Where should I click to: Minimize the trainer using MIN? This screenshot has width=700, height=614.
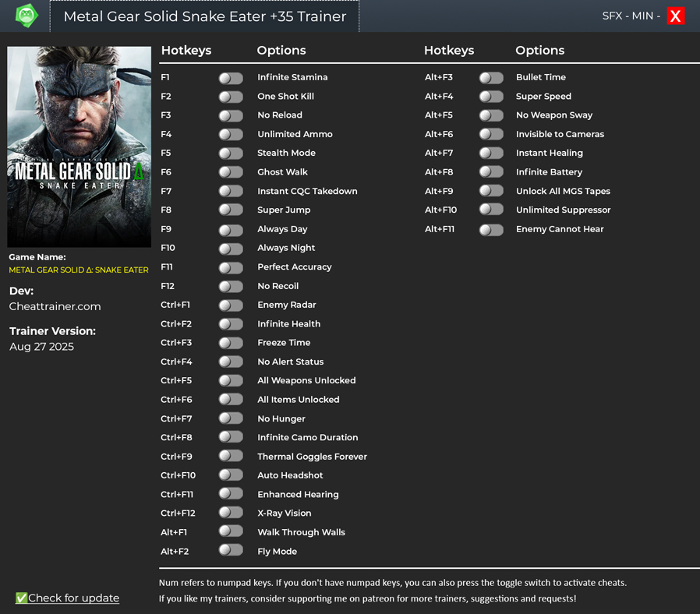click(642, 16)
